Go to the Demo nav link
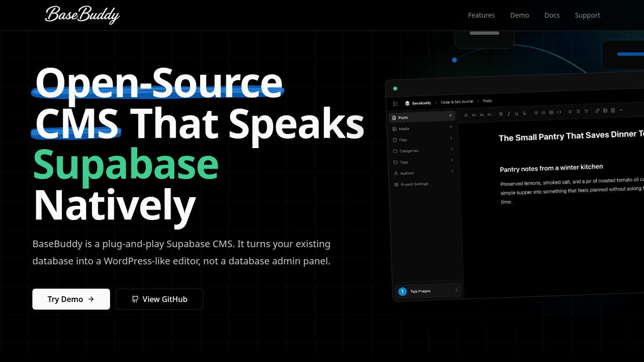This screenshot has width=644, height=362. [x=520, y=15]
